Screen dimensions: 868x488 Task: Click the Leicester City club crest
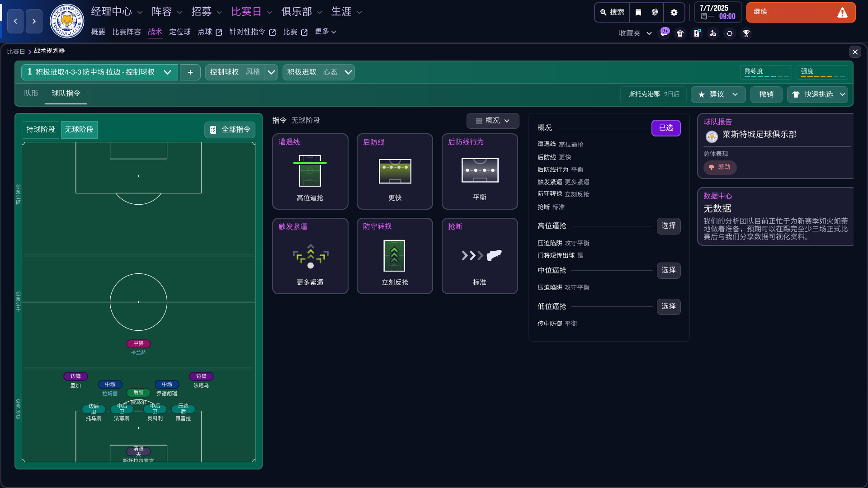(x=67, y=21)
